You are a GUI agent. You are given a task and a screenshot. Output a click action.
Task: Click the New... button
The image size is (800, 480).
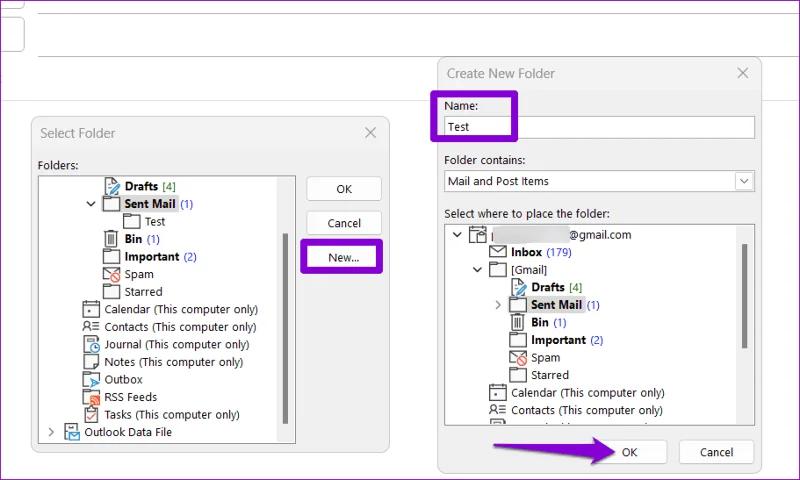click(x=343, y=257)
